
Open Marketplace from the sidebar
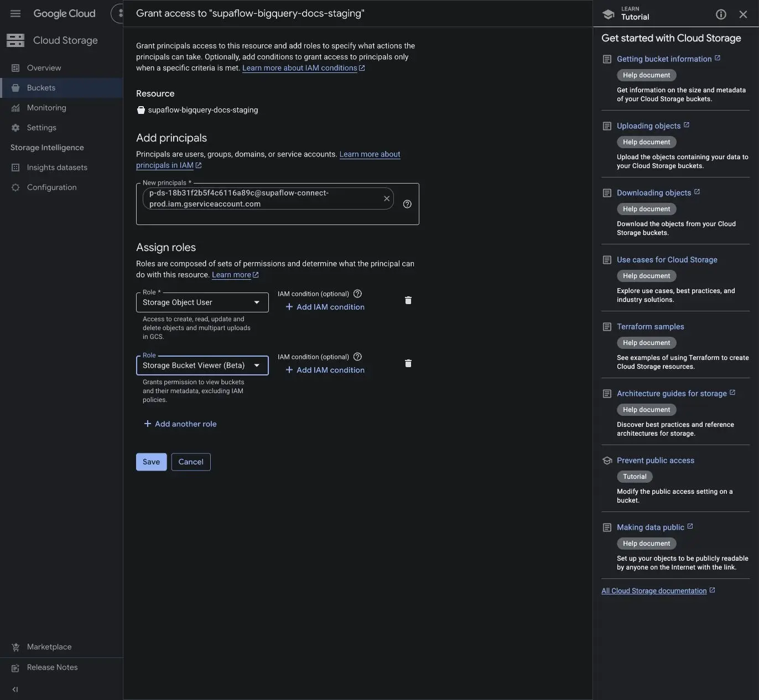coord(61,646)
